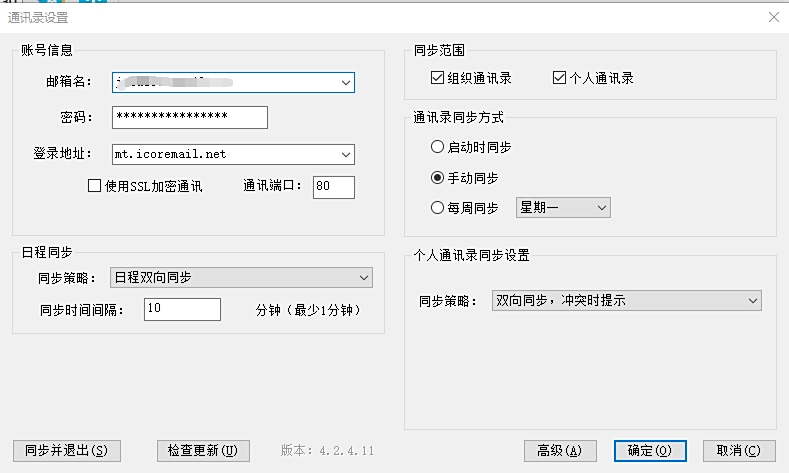
Task: Open the 邮箱名 dropdown list
Action: (346, 82)
